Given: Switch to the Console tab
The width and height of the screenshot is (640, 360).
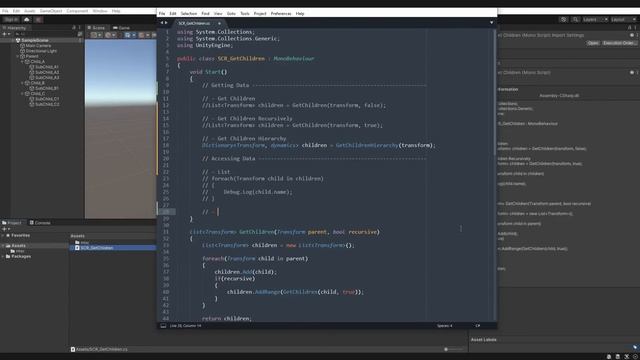Looking at the screenshot, I should point(40,223).
